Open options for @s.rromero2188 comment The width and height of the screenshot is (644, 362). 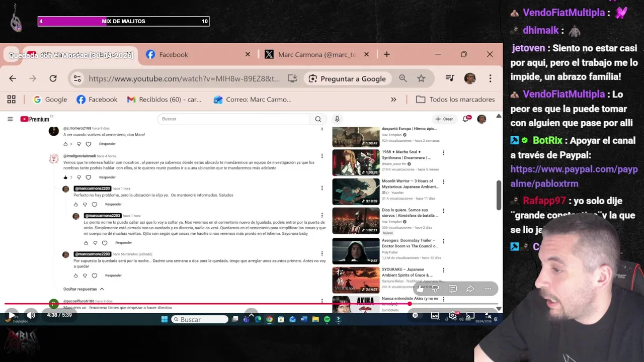[322, 129]
